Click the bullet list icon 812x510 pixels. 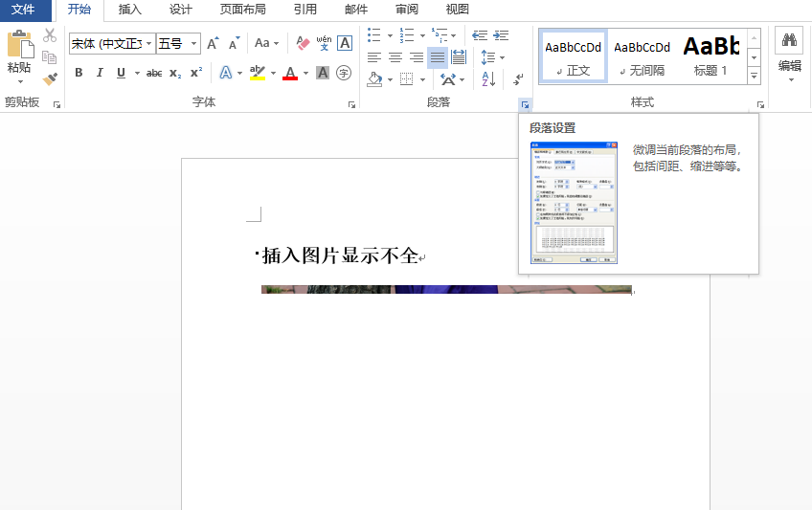coord(373,35)
